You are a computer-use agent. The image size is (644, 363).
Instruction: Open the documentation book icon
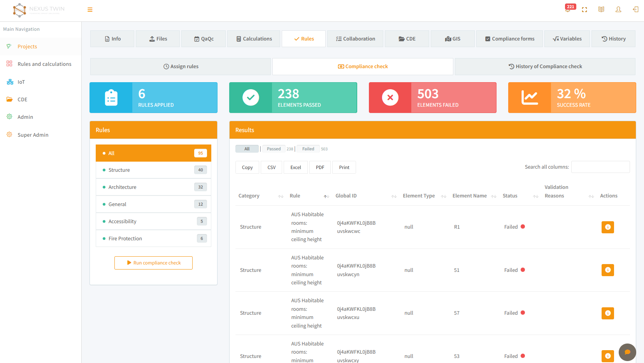click(x=601, y=9)
